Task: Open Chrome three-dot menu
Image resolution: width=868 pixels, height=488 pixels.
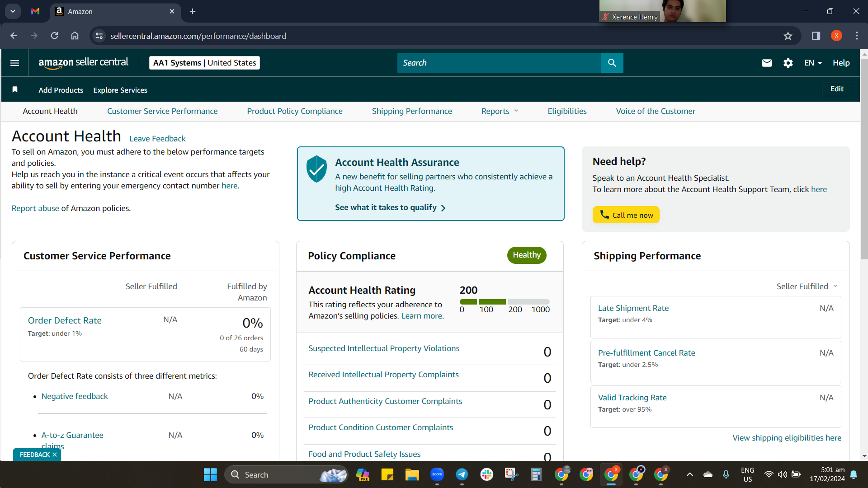Action: click(x=857, y=36)
